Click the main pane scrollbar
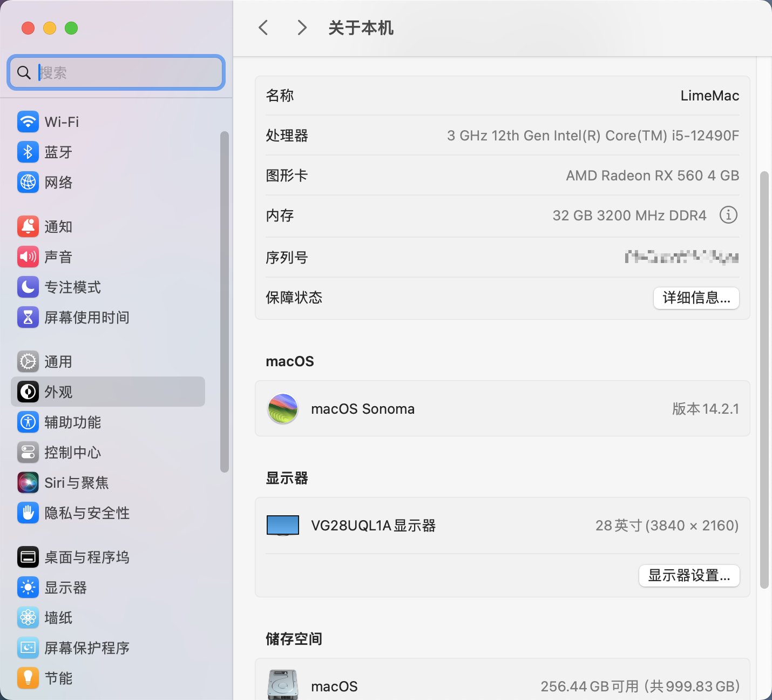772x700 pixels. point(764,380)
